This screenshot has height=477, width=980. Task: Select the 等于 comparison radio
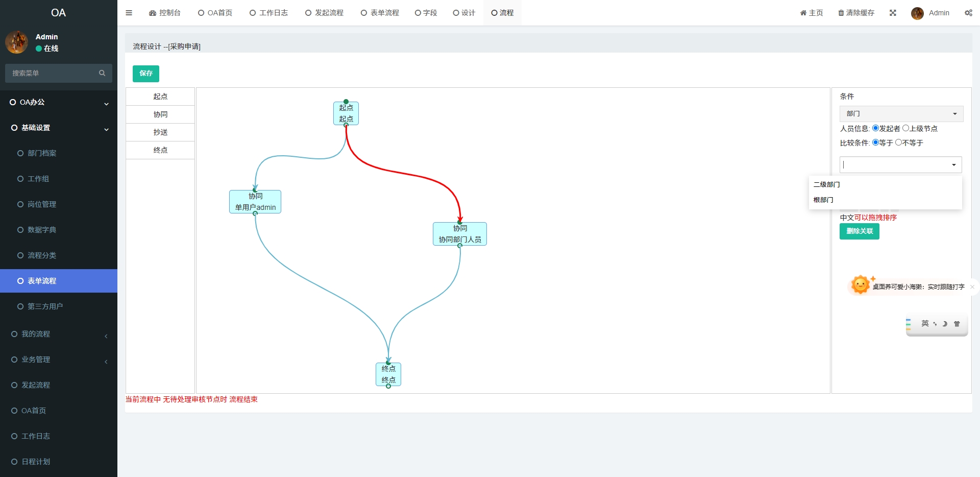(x=875, y=142)
